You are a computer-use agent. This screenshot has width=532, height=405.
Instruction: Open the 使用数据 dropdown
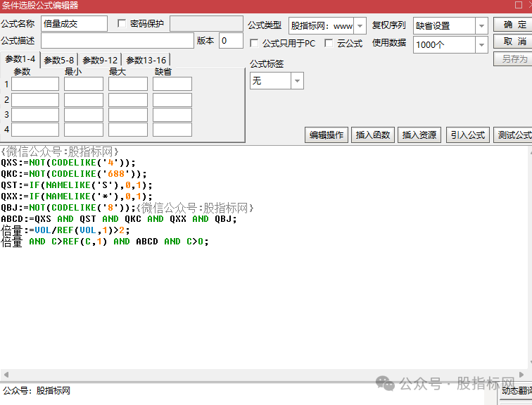click(x=481, y=44)
